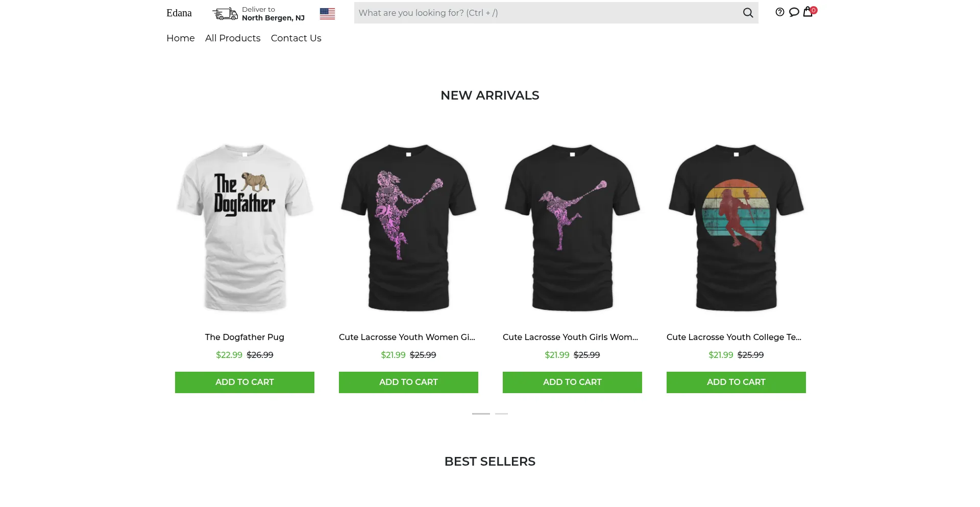Add Cute Lacrosse Youth Girls shirt to cart
Screen dimensions: 980x507
pos(572,382)
